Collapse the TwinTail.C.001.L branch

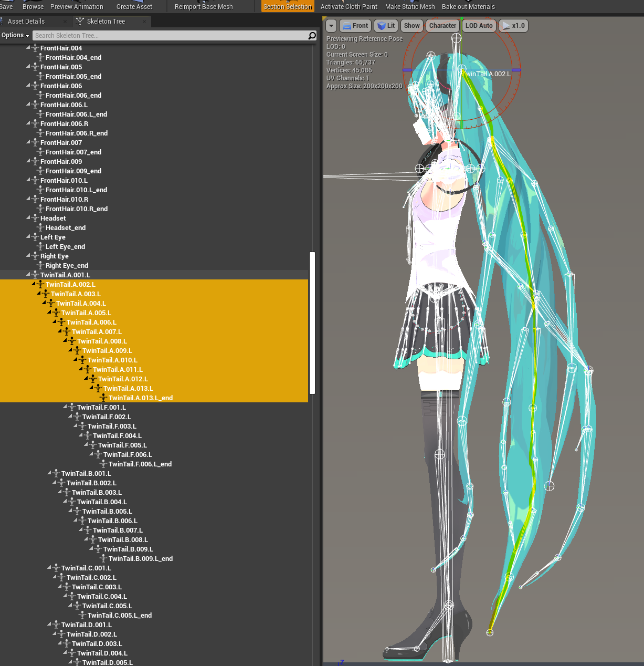[49, 567]
